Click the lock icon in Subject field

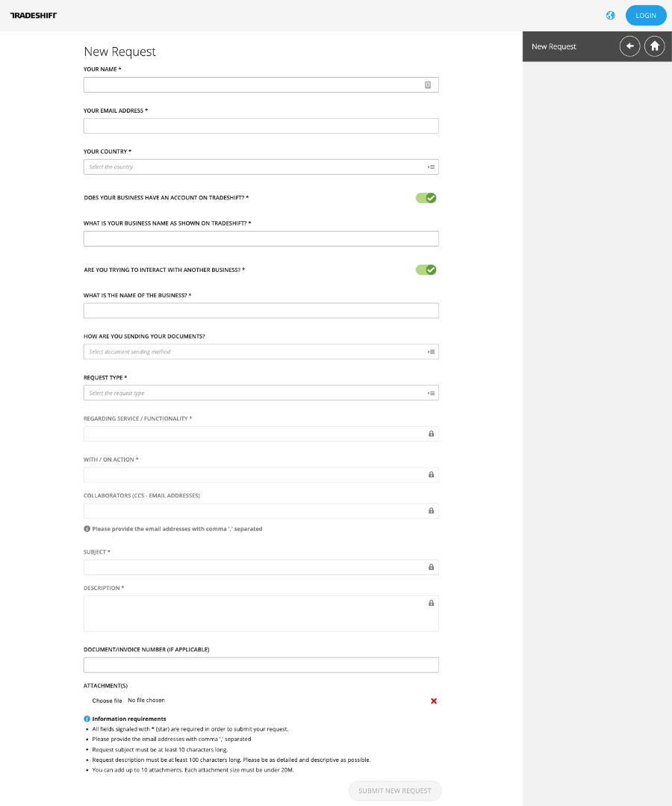(431, 567)
